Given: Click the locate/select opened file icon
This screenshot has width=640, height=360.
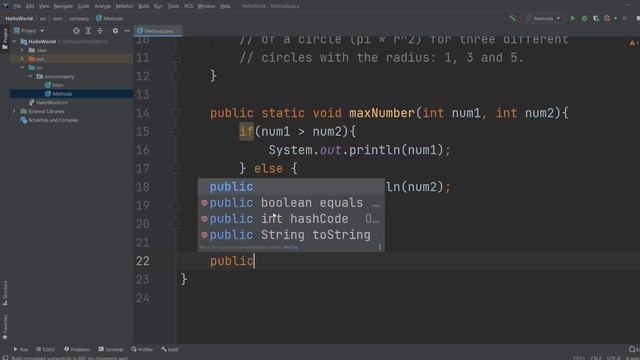Looking at the screenshot, I should [76, 31].
